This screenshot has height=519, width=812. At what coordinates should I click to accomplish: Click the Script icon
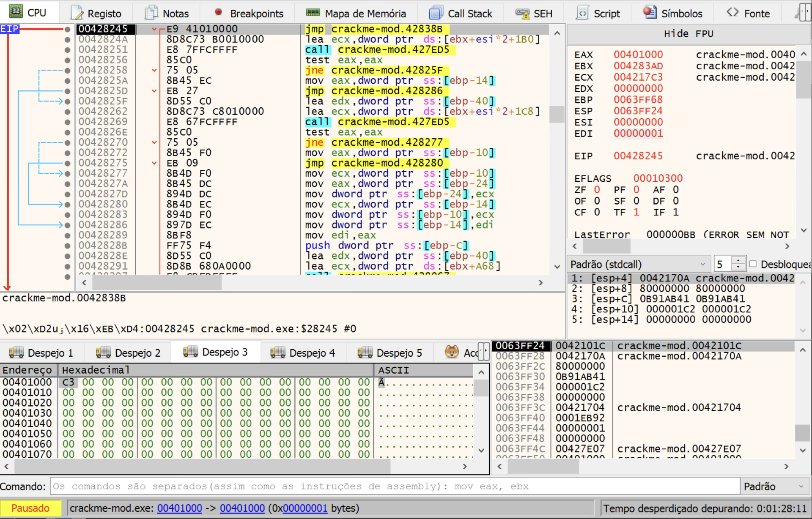click(583, 13)
